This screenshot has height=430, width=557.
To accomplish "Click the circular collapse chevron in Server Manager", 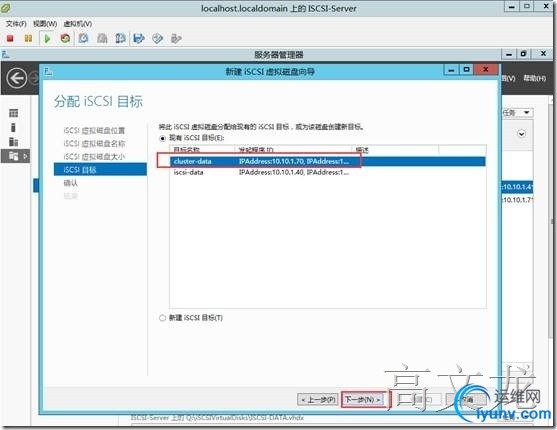I will click(521, 134).
